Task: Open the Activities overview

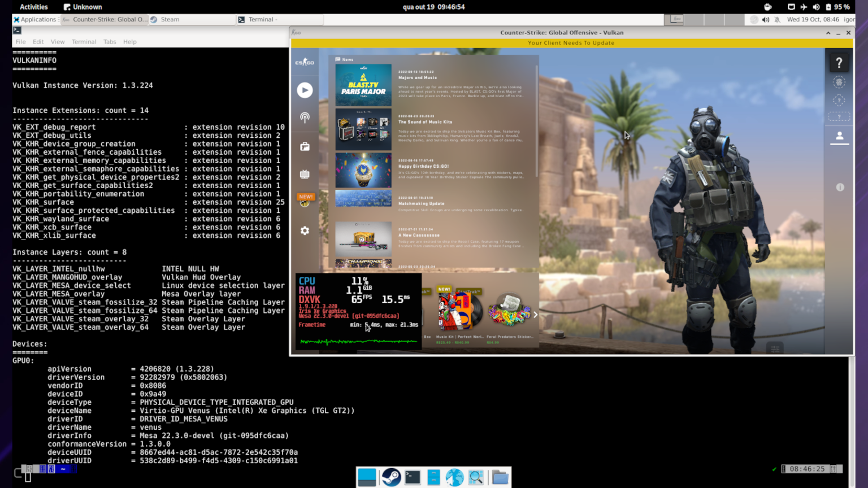Action: [34, 7]
